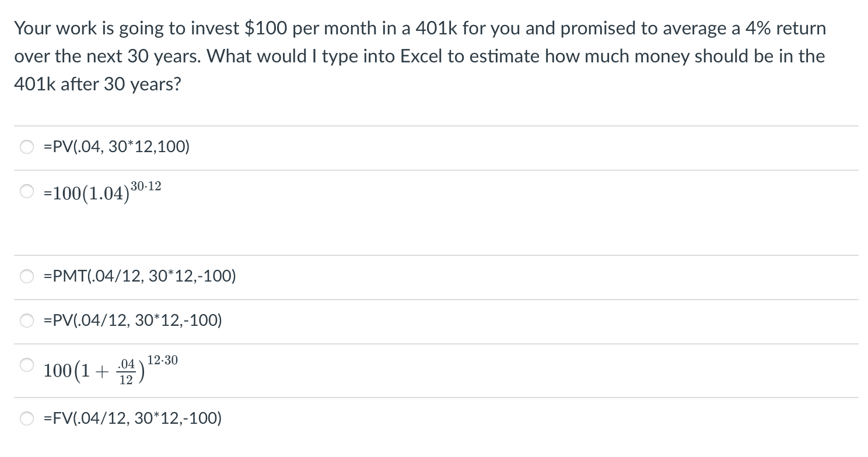Choose the radio button beside =100(1.04) formula
Screen dimensions: 868x457
(x=27, y=191)
